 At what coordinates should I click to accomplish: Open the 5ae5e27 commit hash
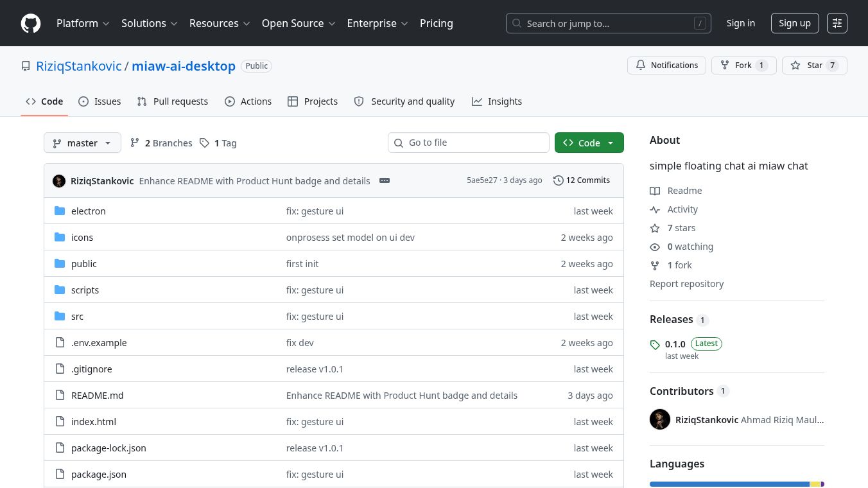(482, 180)
